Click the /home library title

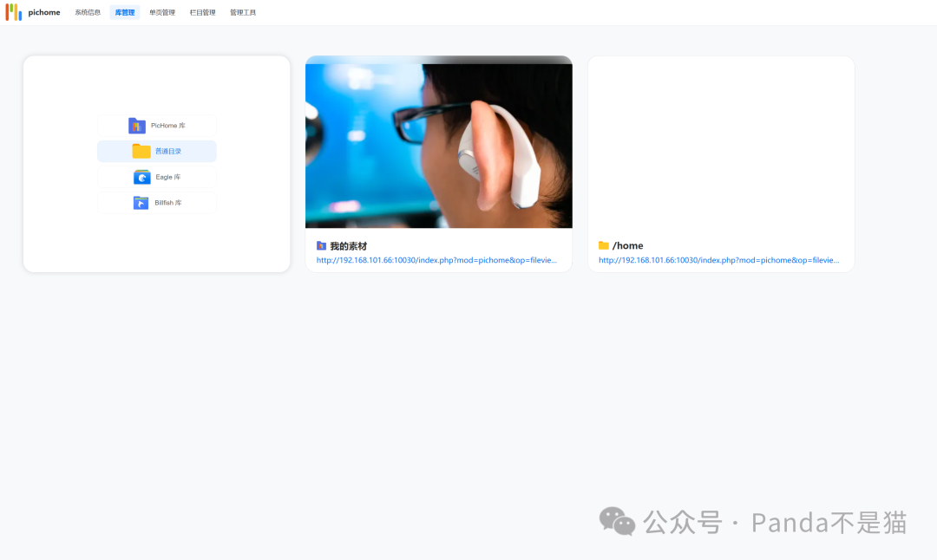[x=627, y=245]
